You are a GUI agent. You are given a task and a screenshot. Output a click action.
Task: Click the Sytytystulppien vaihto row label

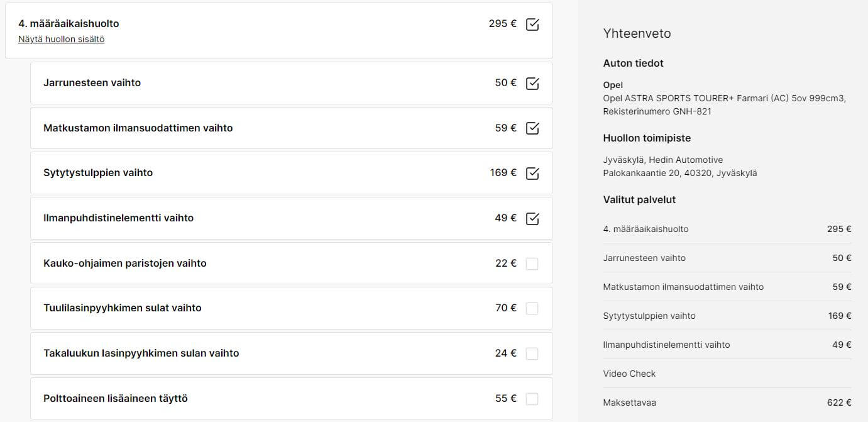coord(98,172)
